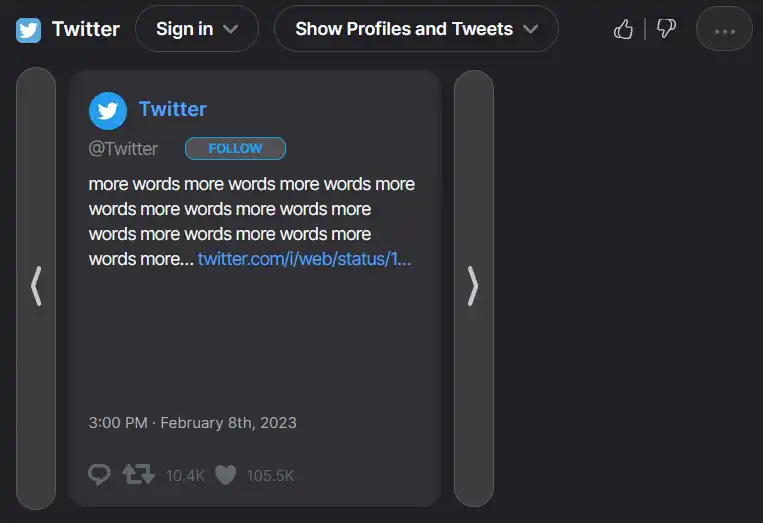Click the Twitter title text in the header
This screenshot has height=523, width=763.
click(x=86, y=29)
